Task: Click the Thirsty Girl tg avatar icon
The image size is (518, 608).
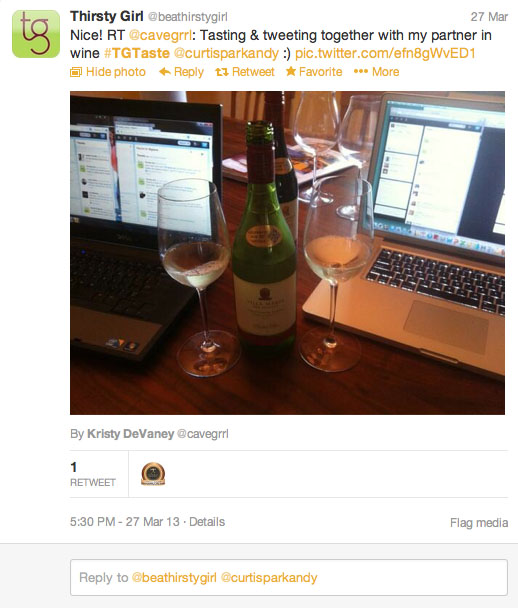Action: click(36, 34)
